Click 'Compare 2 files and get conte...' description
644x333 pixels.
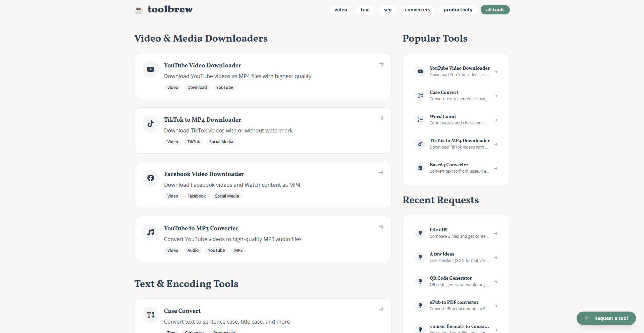(459, 236)
